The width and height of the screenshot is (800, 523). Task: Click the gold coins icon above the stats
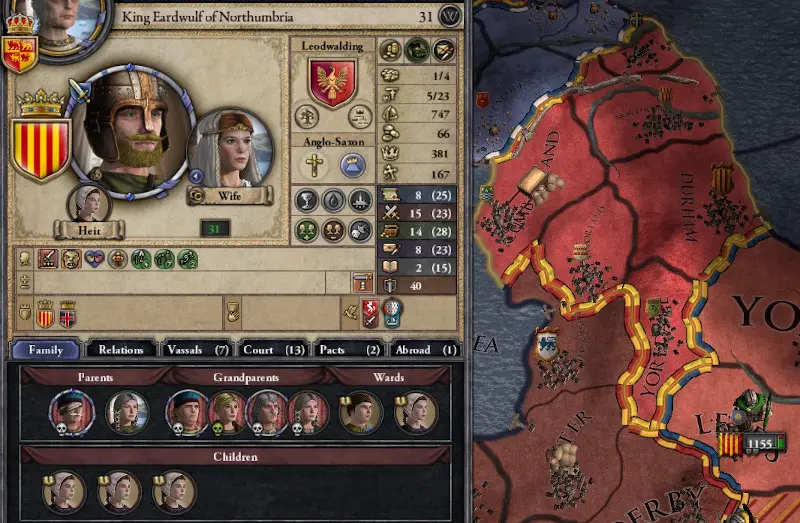(390, 50)
